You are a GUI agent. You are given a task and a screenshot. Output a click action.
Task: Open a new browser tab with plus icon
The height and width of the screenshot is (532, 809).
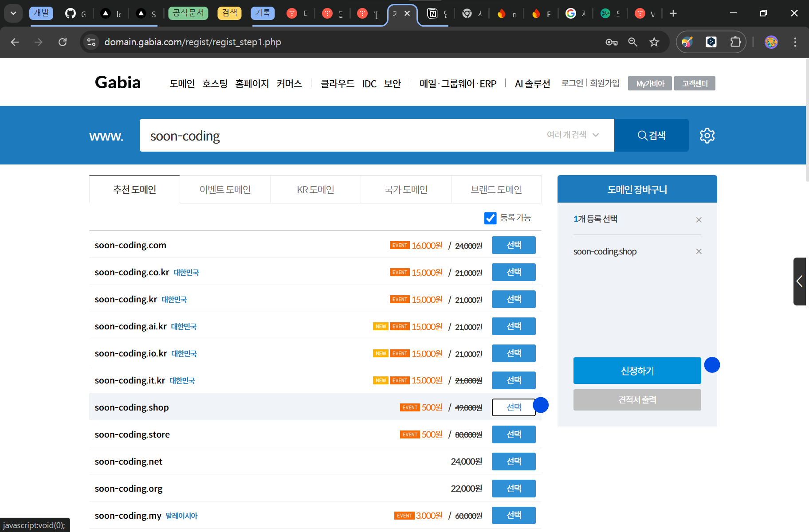pos(673,13)
